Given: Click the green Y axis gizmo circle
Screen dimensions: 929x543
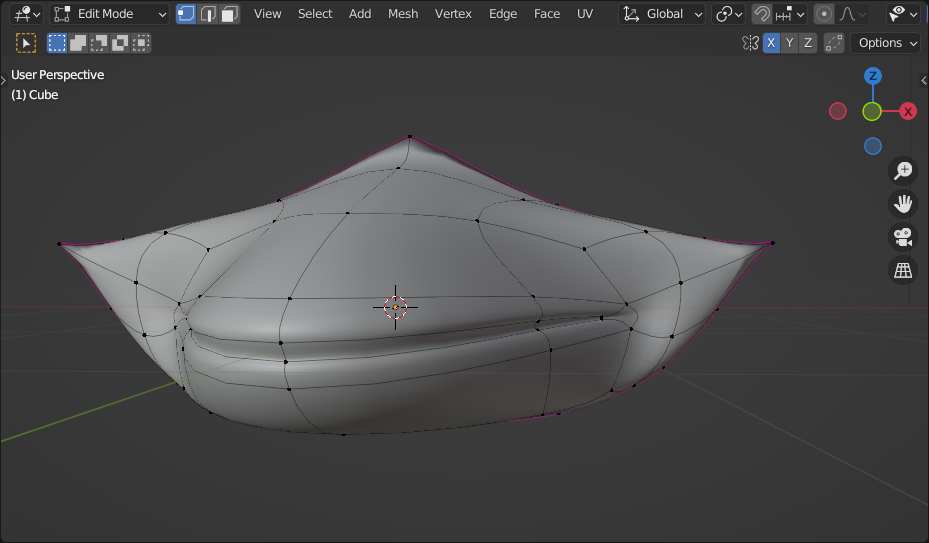Looking at the screenshot, I should point(872,111).
